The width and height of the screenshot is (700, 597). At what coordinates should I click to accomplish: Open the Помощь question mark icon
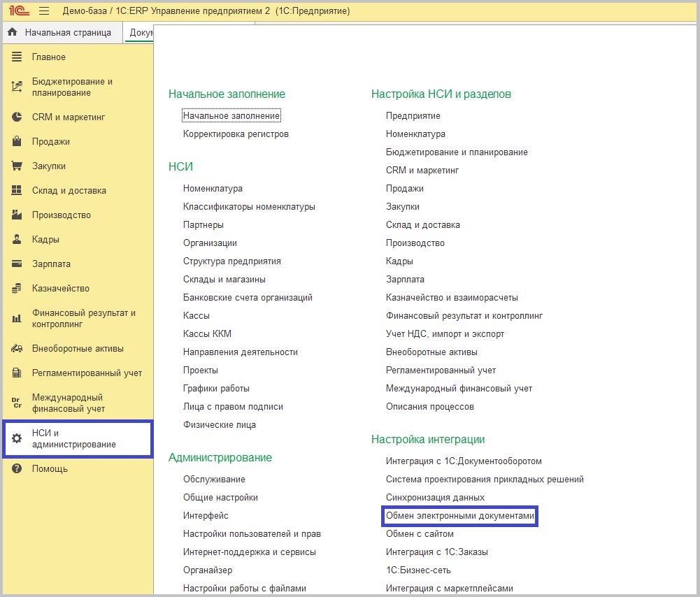pos(17,469)
